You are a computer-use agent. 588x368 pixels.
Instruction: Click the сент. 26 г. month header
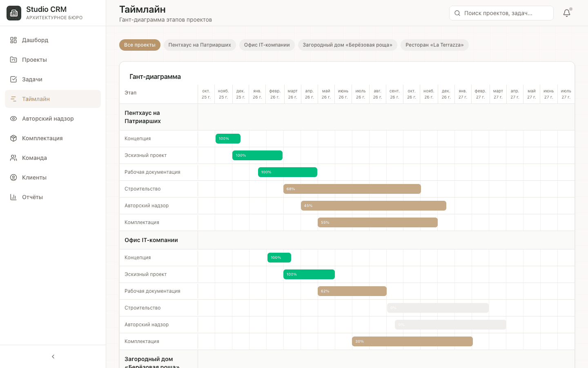tap(394, 94)
